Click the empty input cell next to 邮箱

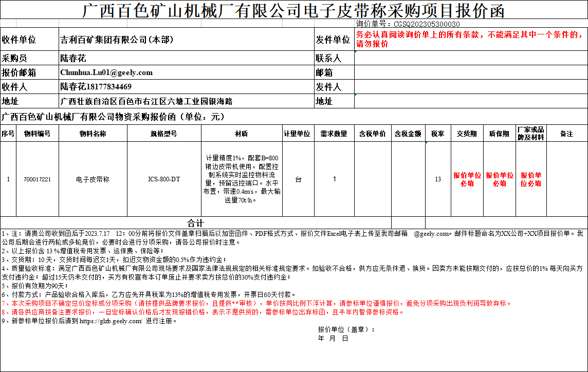[x=471, y=72]
